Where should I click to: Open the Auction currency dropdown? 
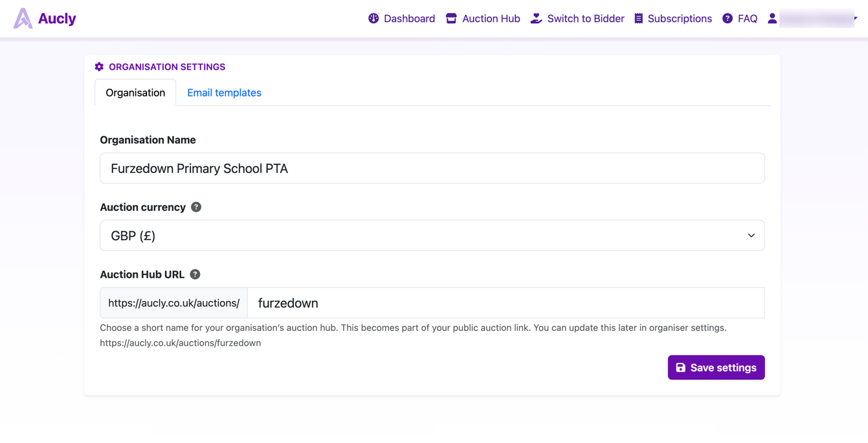click(432, 236)
